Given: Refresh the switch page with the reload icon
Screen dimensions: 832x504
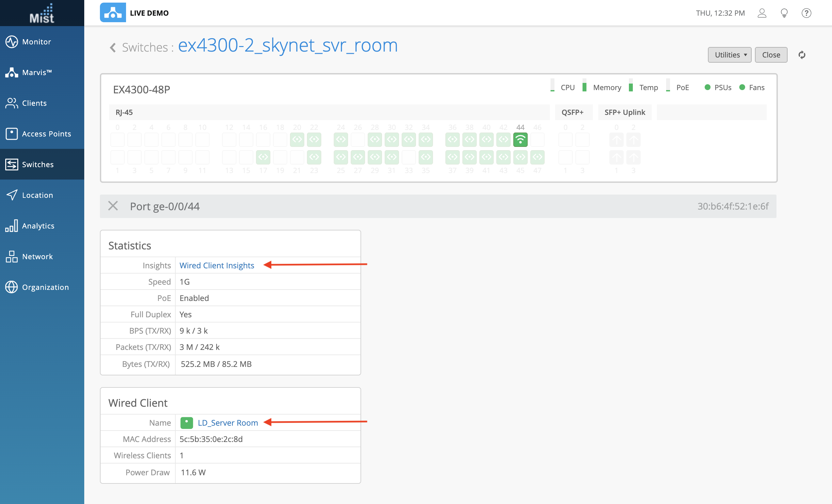Looking at the screenshot, I should tap(802, 55).
